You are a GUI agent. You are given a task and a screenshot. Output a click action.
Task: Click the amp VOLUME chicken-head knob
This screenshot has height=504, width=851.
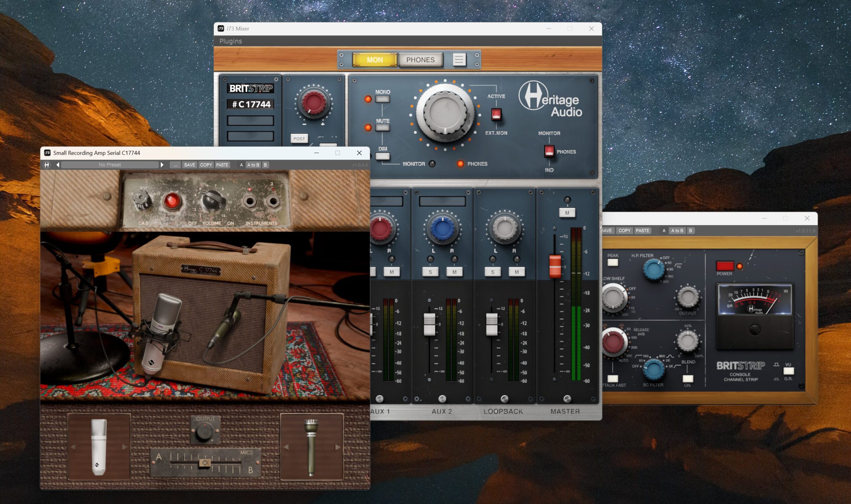point(212,200)
